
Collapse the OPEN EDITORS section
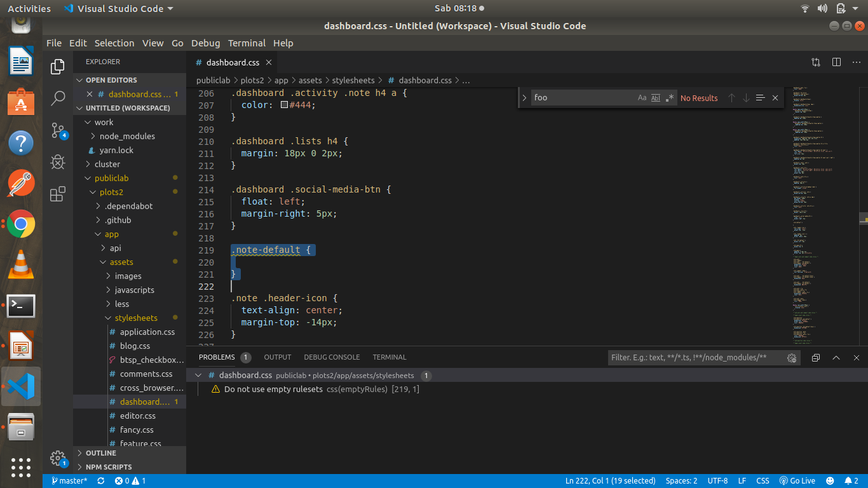tap(130, 80)
